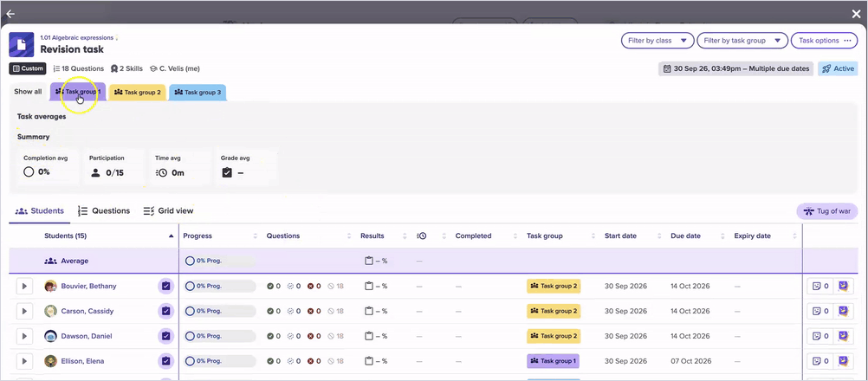The height and width of the screenshot is (381, 868).
Task: Click the Average row group icon
Action: click(x=50, y=261)
